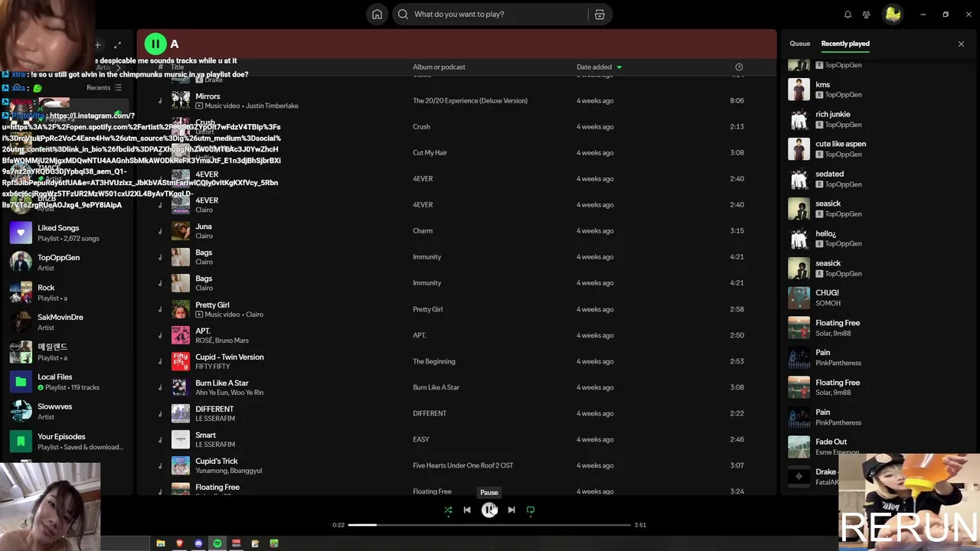
Task: Sort by Album or podcast header
Action: 439,67
